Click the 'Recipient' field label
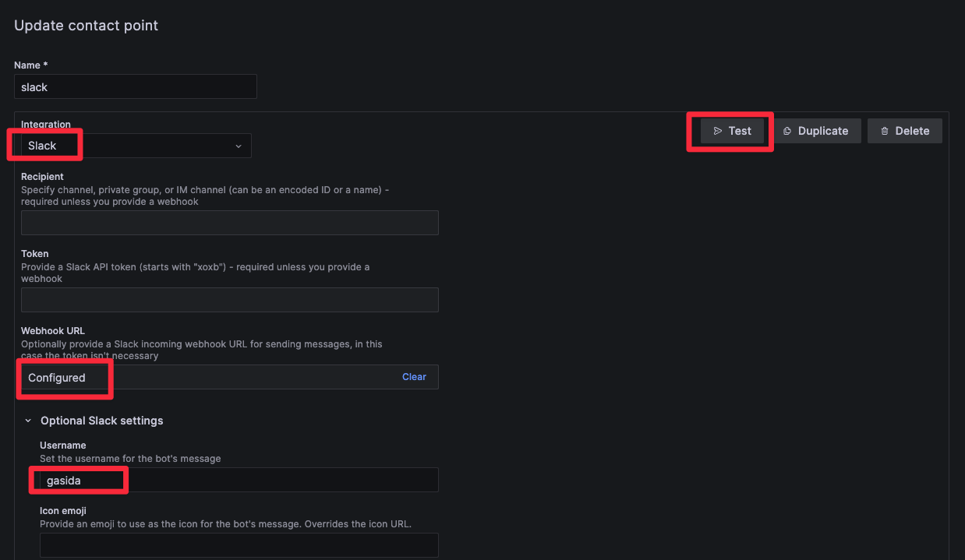Screen dimensions: 965x560 click(42, 177)
